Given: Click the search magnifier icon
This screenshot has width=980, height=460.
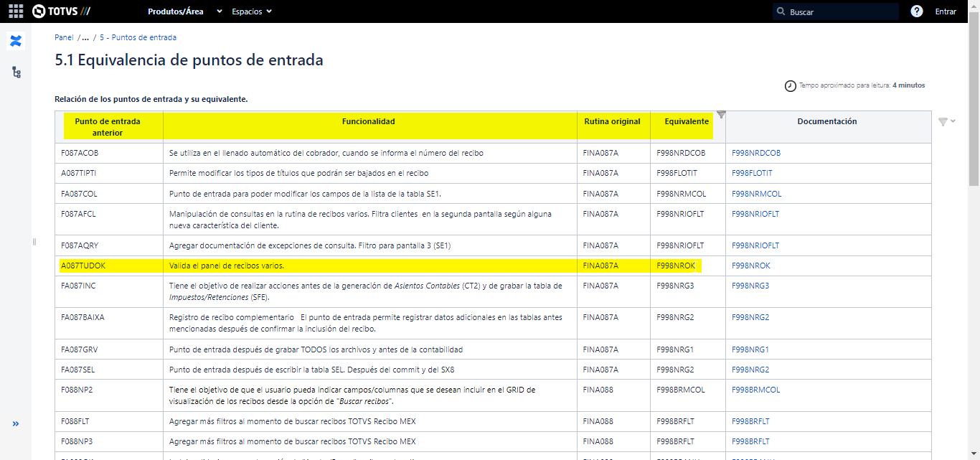Looking at the screenshot, I should (781, 11).
